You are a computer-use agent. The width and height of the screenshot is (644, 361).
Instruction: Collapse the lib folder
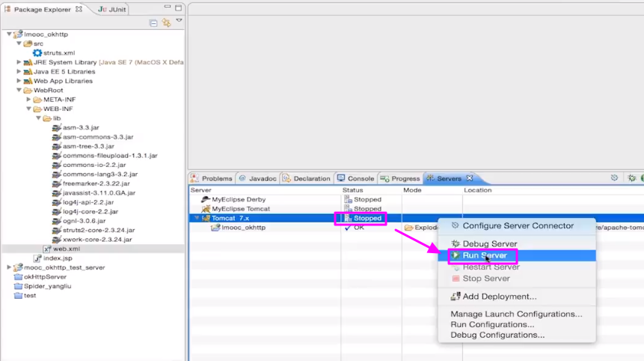pos(38,118)
